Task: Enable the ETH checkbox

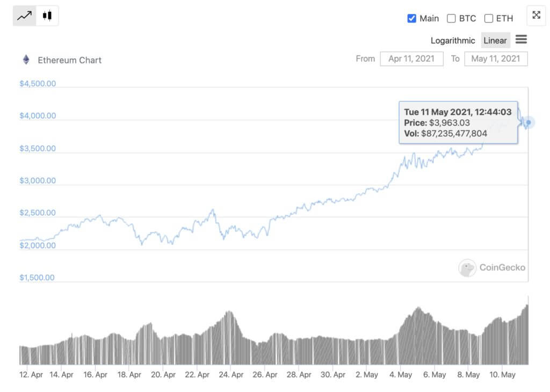Action: click(x=488, y=18)
